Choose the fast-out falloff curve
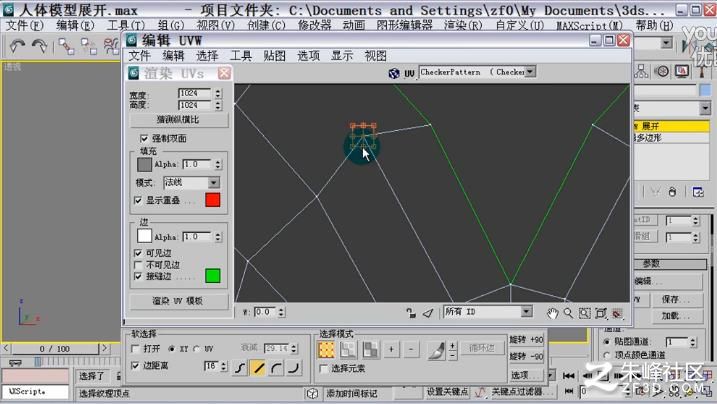 (294, 367)
